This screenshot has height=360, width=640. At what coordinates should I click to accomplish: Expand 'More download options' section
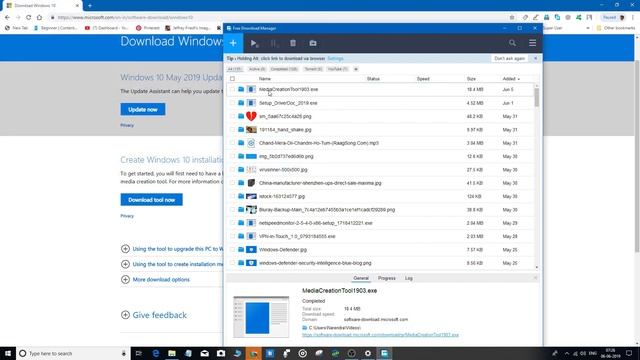(x=125, y=280)
